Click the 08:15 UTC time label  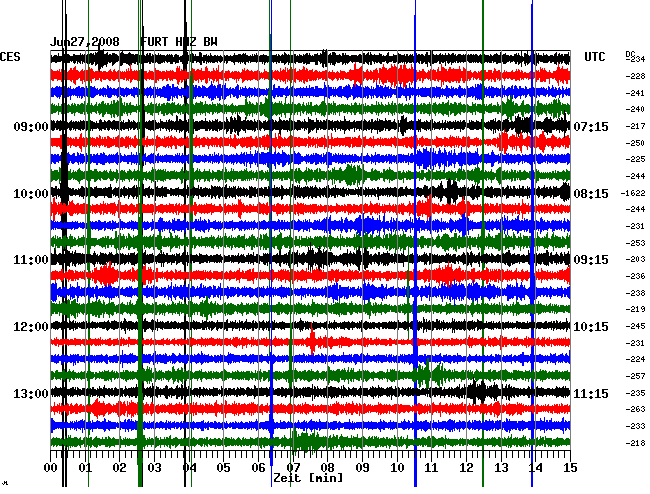[591, 194]
